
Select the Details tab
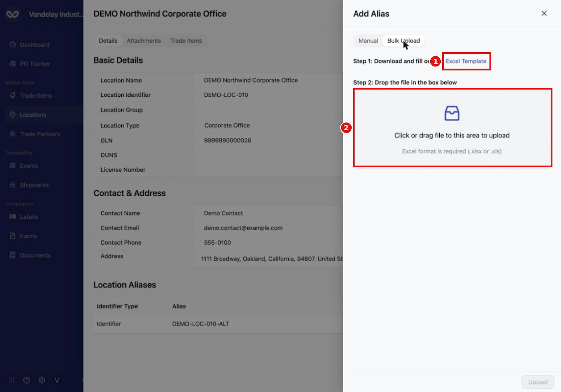pyautogui.click(x=108, y=41)
